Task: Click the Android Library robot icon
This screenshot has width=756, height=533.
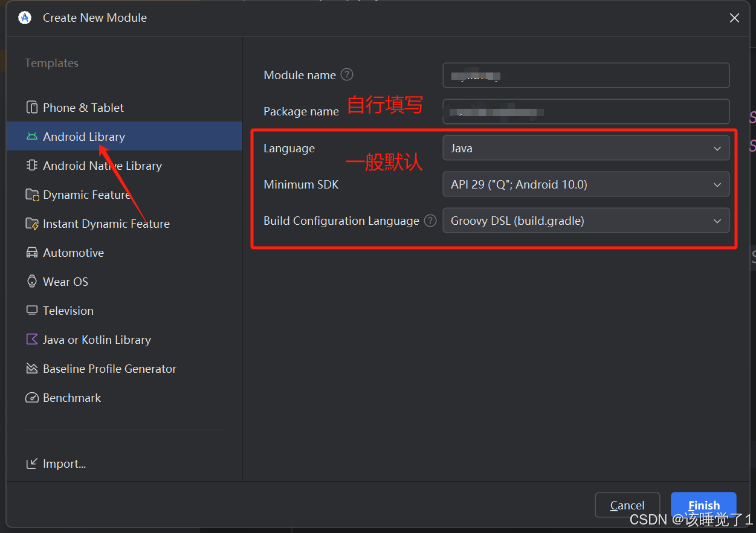Action: tap(32, 137)
